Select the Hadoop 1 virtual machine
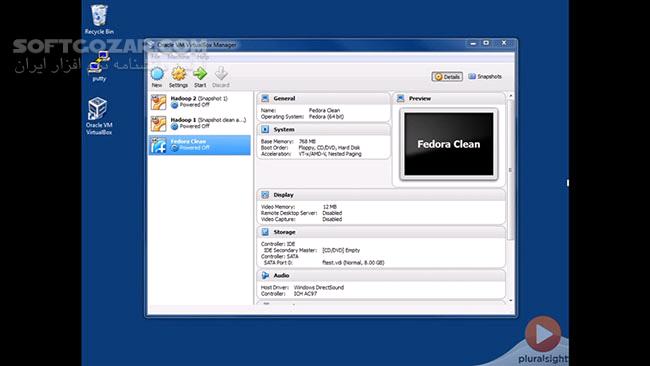The image size is (650, 366). click(199, 123)
